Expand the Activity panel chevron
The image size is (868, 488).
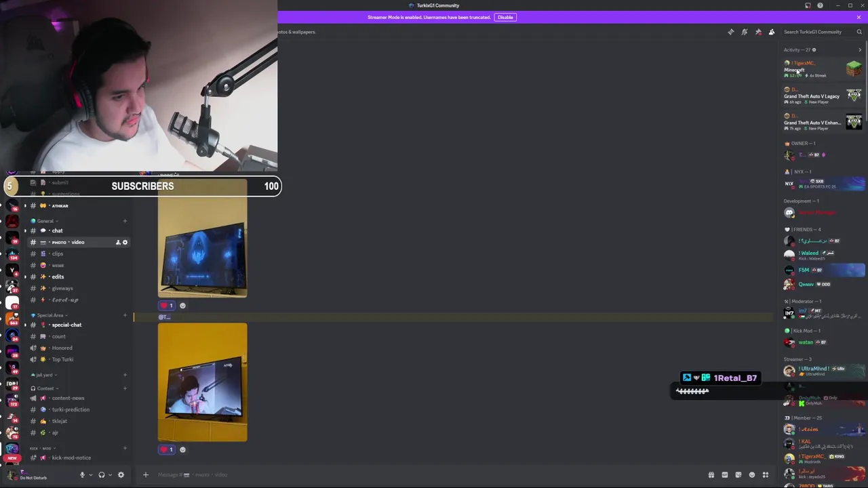[x=860, y=49]
